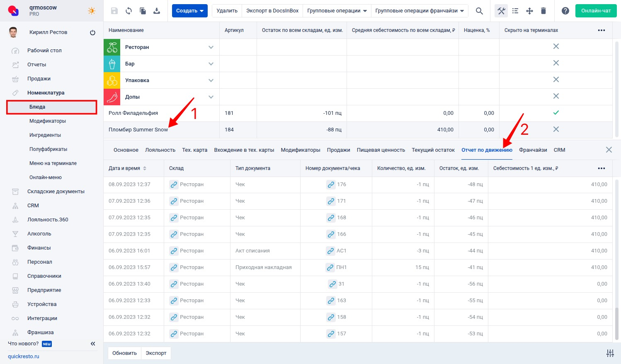
Task: Click table settings sliders icon at bottom right
Action: (610, 353)
